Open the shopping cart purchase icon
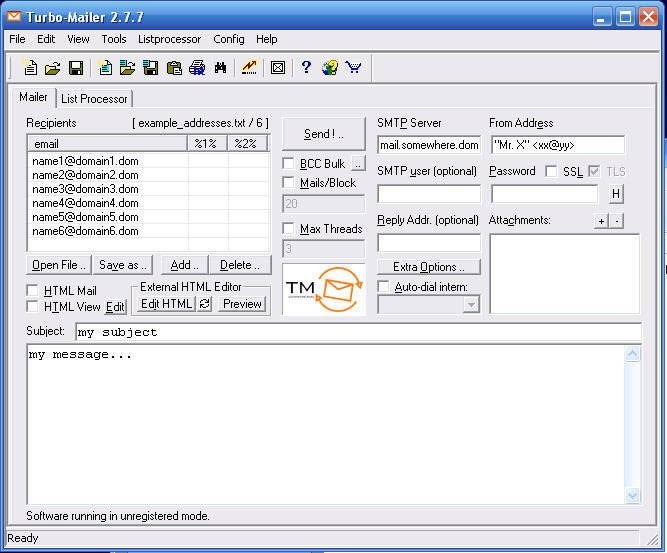The width and height of the screenshot is (667, 553). (353, 68)
